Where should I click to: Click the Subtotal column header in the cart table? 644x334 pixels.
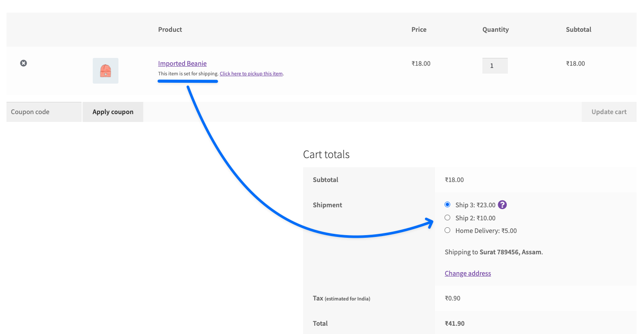[x=578, y=30]
